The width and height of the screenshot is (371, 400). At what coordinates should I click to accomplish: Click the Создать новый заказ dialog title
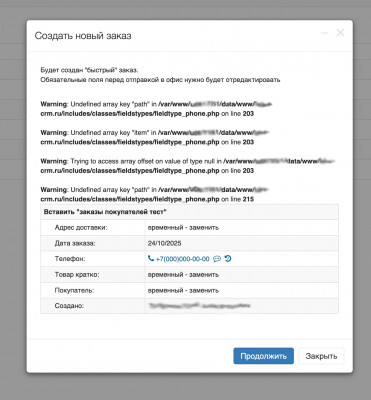point(83,36)
